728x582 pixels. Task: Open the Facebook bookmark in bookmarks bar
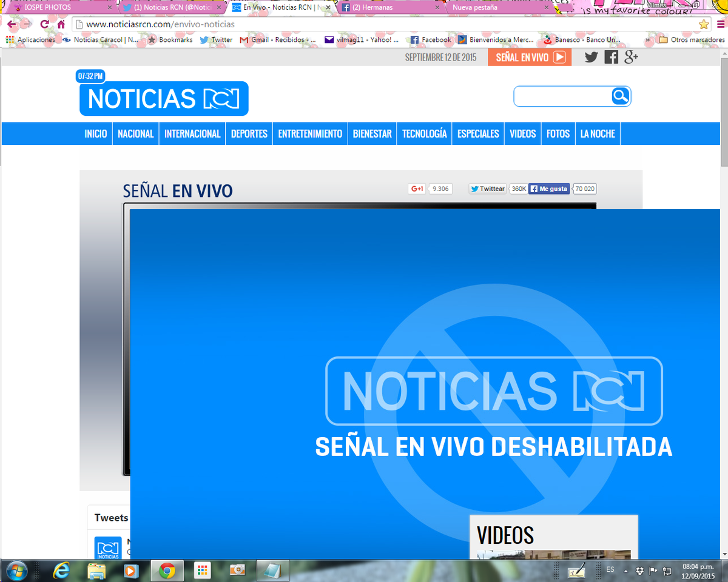431,39
